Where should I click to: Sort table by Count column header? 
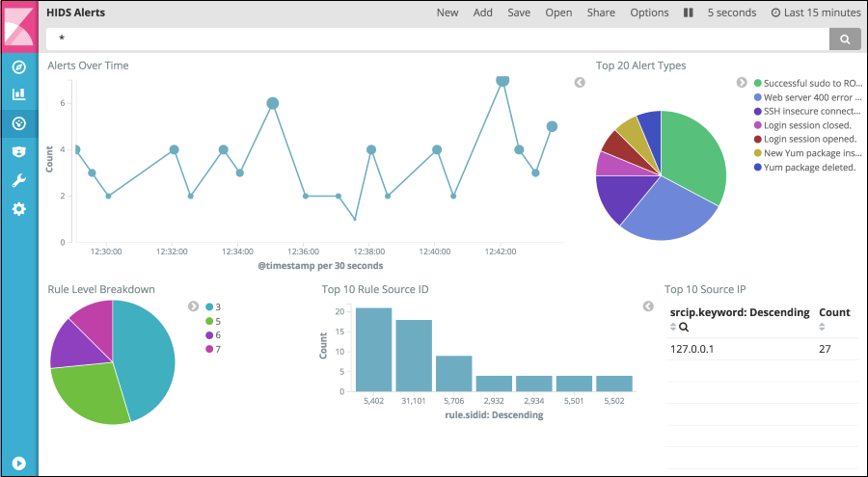834,312
